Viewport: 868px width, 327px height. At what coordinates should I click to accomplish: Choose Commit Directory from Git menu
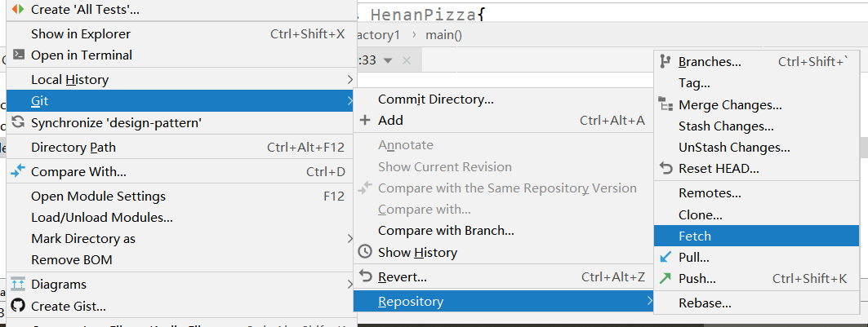(435, 99)
